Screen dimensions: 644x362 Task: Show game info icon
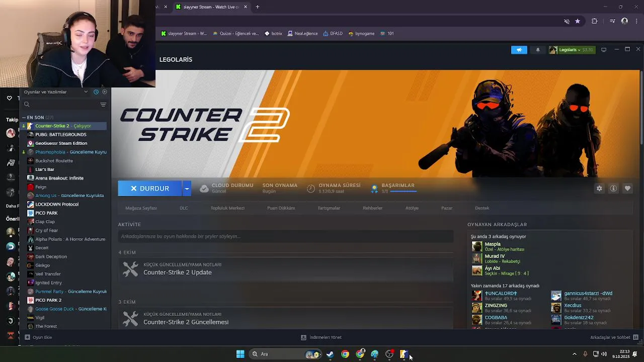[x=613, y=189]
